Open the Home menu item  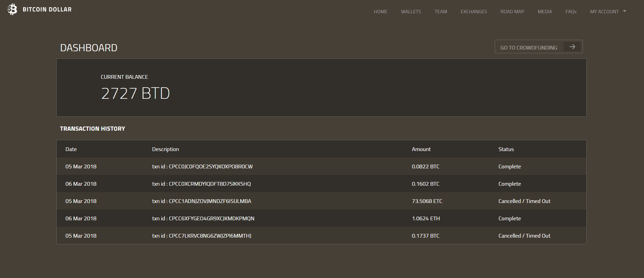click(381, 12)
